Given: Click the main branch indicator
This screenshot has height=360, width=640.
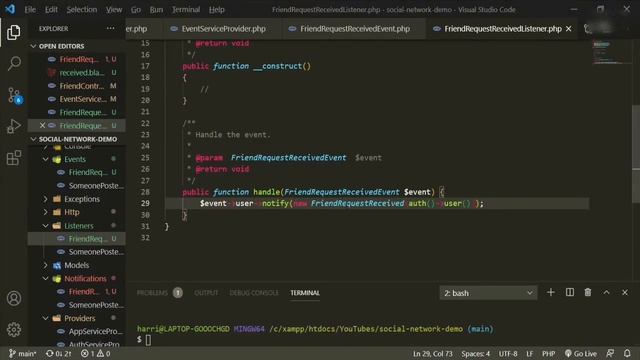Looking at the screenshot, I should click(x=22, y=353).
